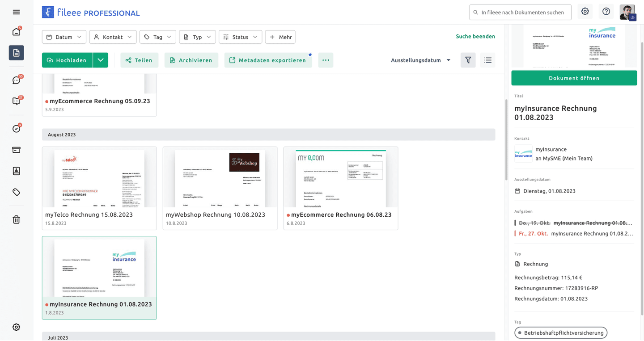Open the Documents sidebar icon
This screenshot has height=341, width=644.
(x=17, y=53)
